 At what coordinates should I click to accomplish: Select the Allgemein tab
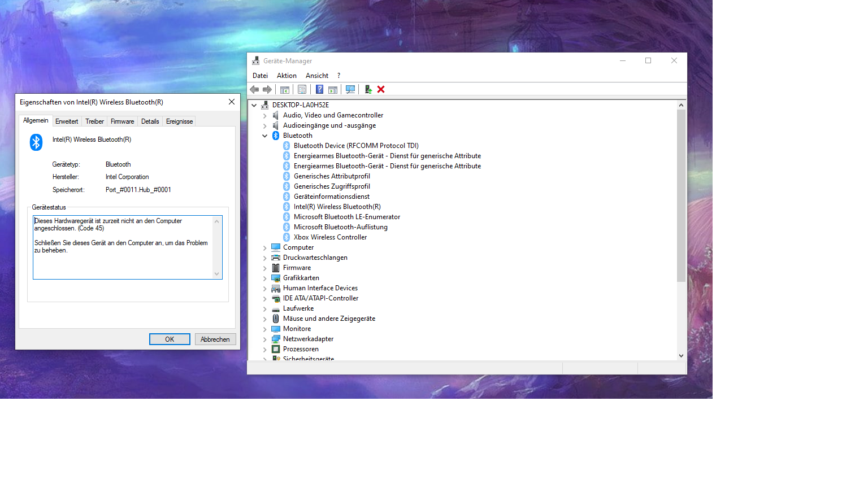pyautogui.click(x=36, y=120)
